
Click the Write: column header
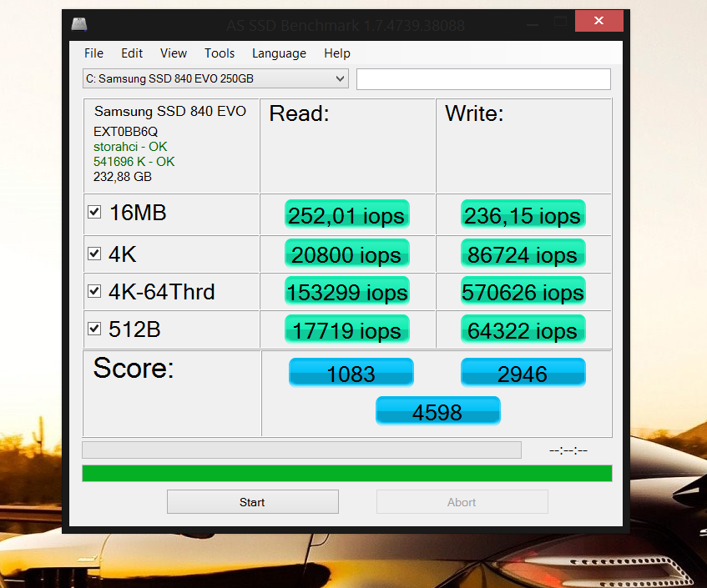(x=474, y=113)
